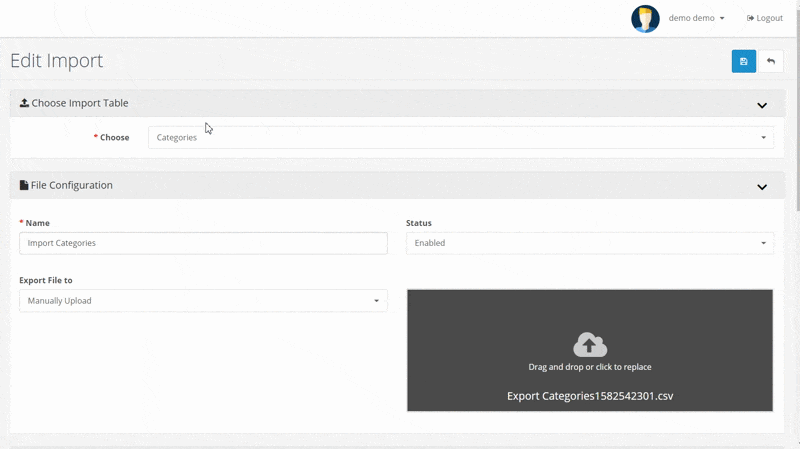This screenshot has height=449, width=800.
Task: Click the 'Drag and drop or click to replace' text
Action: pyautogui.click(x=590, y=367)
